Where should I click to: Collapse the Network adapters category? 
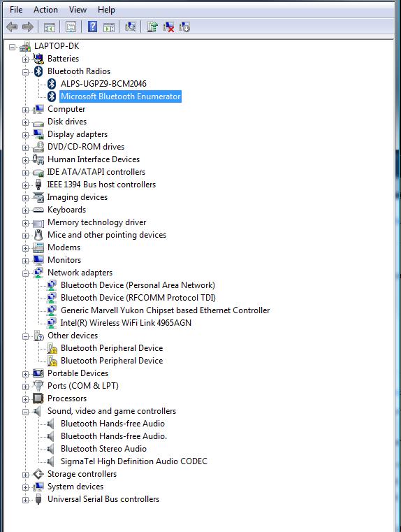(x=25, y=273)
